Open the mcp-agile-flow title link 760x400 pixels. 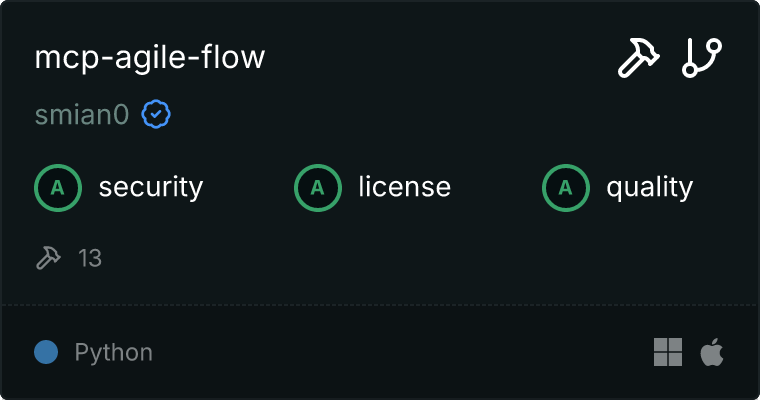click(150, 58)
